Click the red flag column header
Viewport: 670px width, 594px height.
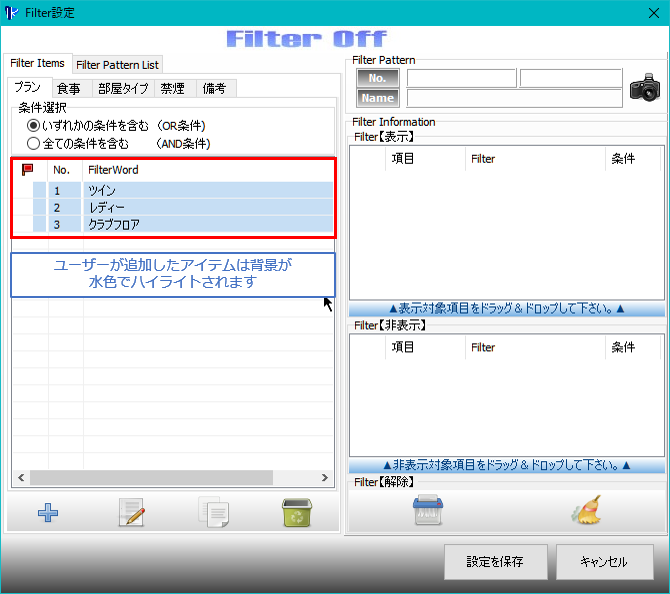[x=28, y=170]
